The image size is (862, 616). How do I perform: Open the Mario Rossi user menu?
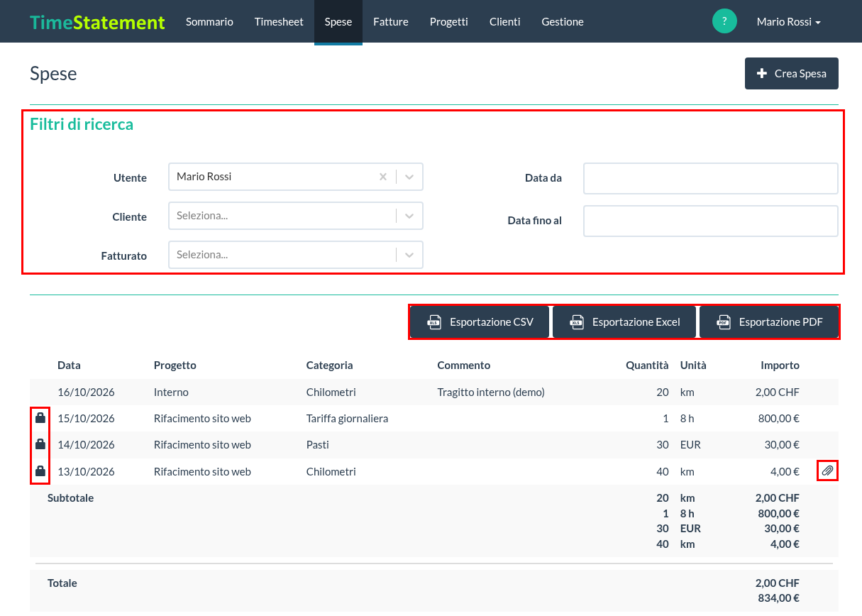[x=789, y=21]
